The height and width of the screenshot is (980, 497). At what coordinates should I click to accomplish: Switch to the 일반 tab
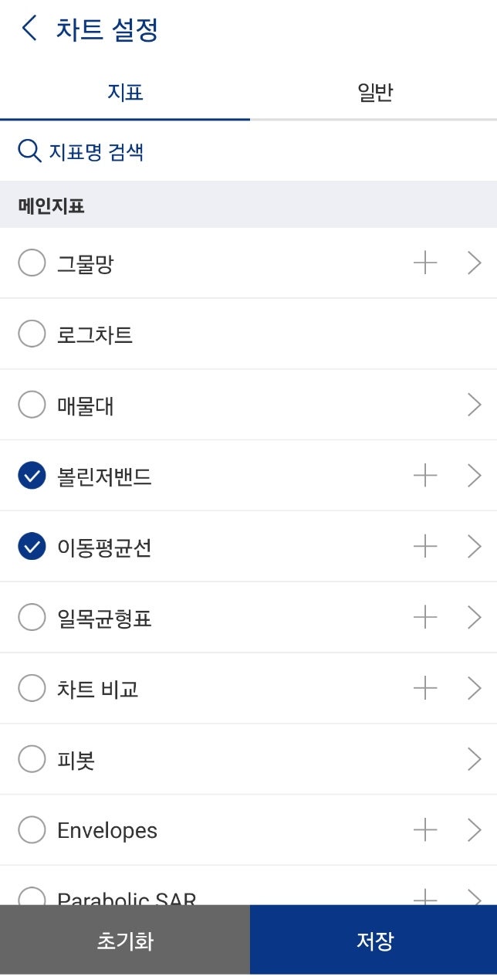374,92
